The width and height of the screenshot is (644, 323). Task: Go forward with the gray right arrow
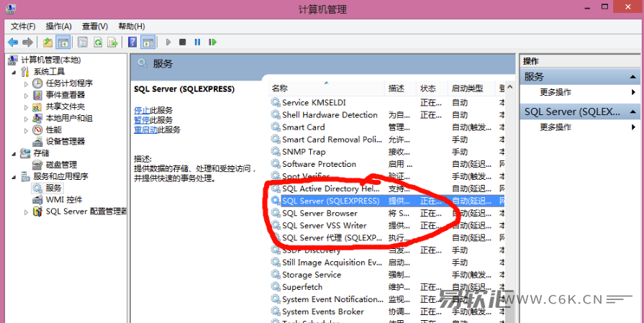(27, 42)
